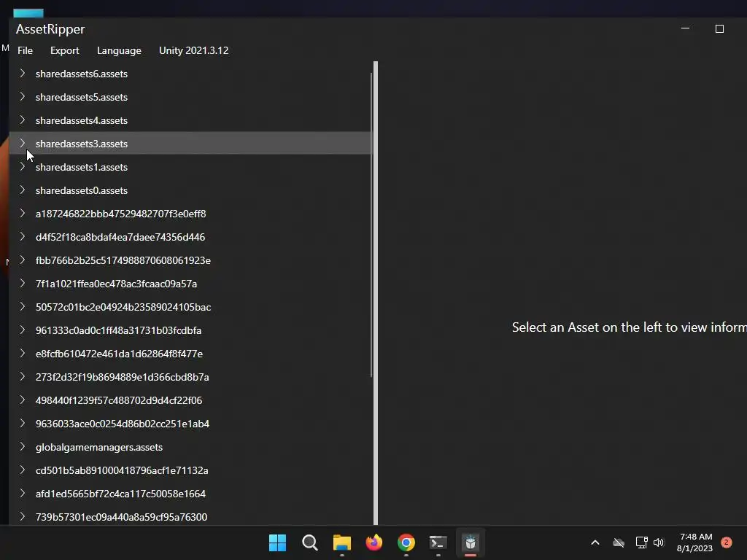
Task: Open the clock and date panel
Action: click(695, 542)
